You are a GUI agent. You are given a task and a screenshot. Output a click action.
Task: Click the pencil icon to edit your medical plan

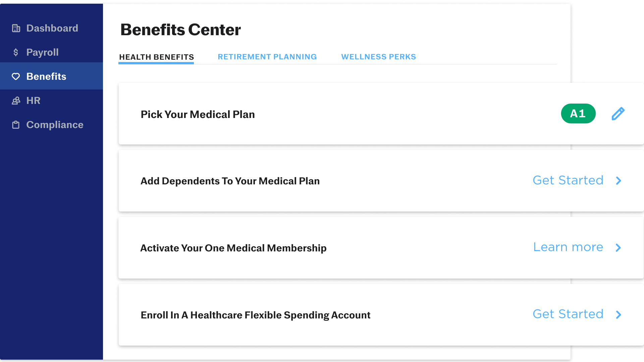point(618,114)
